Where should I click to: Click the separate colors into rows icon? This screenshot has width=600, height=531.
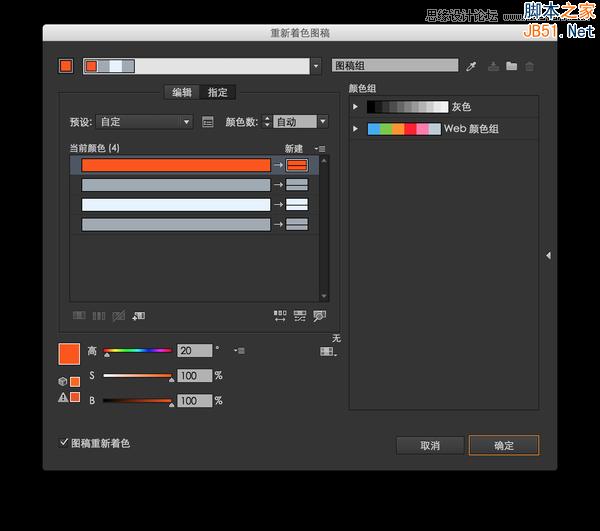click(x=99, y=316)
